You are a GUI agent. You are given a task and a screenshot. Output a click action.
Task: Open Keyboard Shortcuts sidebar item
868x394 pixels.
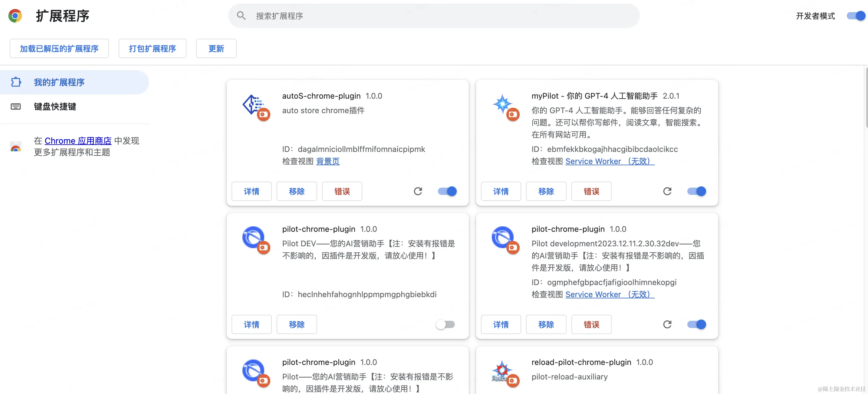coord(55,107)
